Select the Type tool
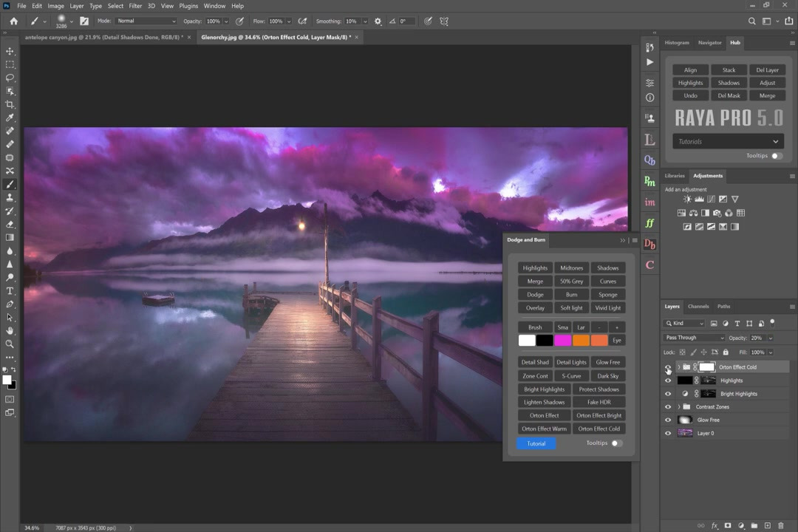This screenshot has height=532, width=798. 10,291
